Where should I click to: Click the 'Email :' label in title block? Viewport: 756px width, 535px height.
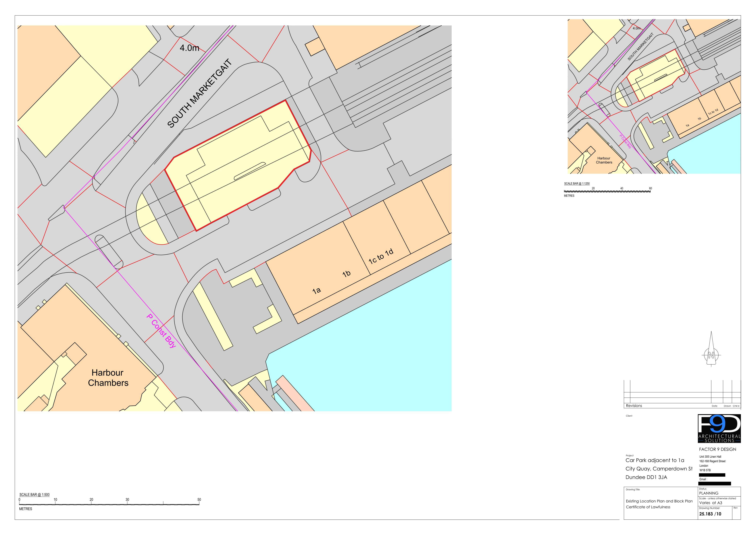click(703, 479)
